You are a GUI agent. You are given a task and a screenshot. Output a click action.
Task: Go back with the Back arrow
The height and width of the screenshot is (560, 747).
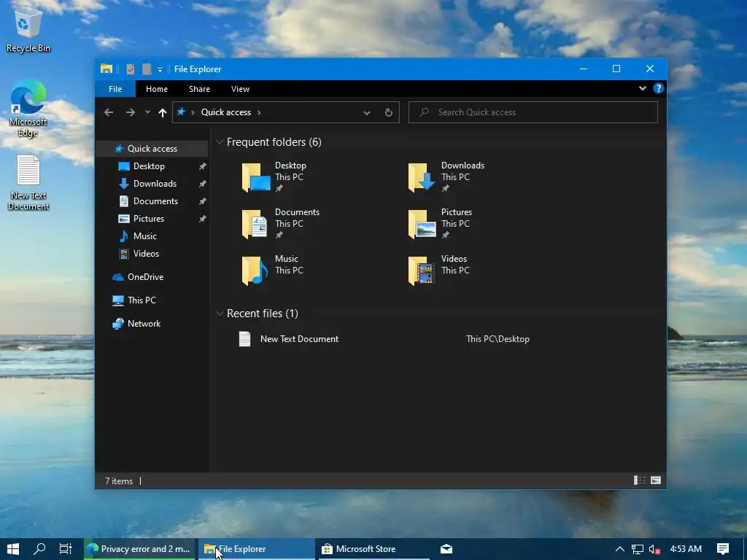[x=109, y=112]
